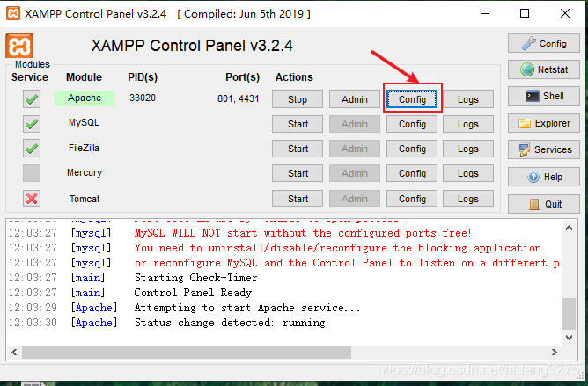Minimize the XAMPP window

tap(485, 13)
